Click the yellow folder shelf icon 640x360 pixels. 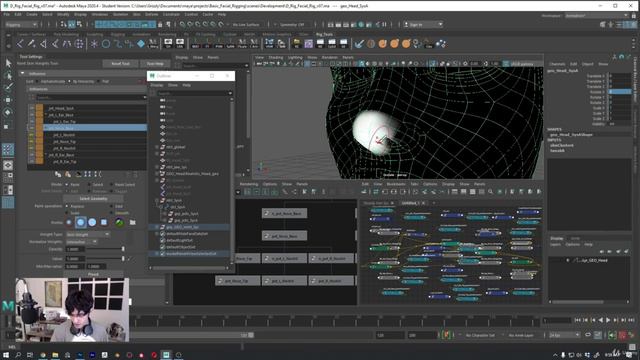pyautogui.click(x=296, y=43)
